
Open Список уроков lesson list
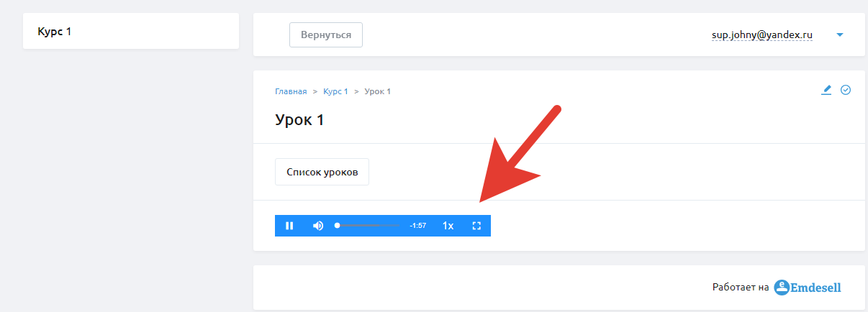[322, 173]
